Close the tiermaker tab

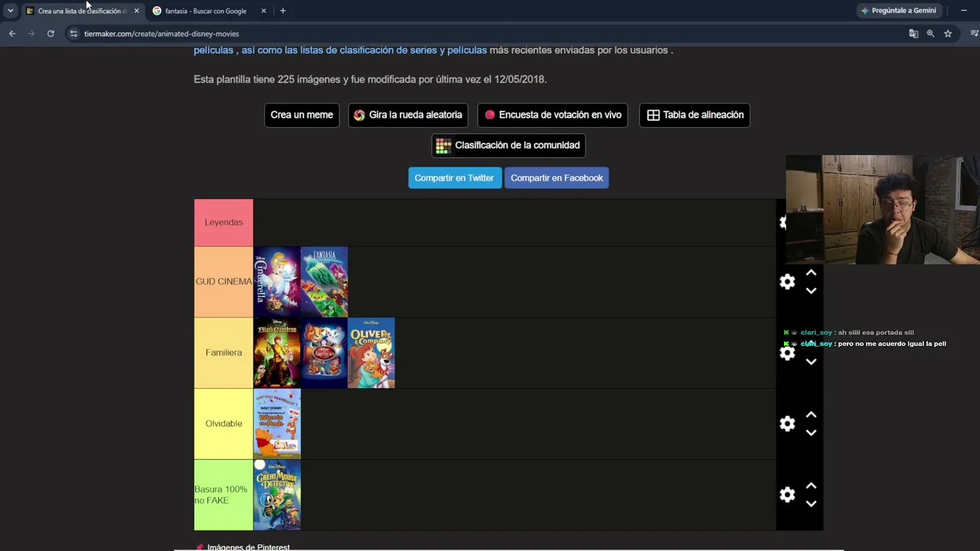(136, 11)
